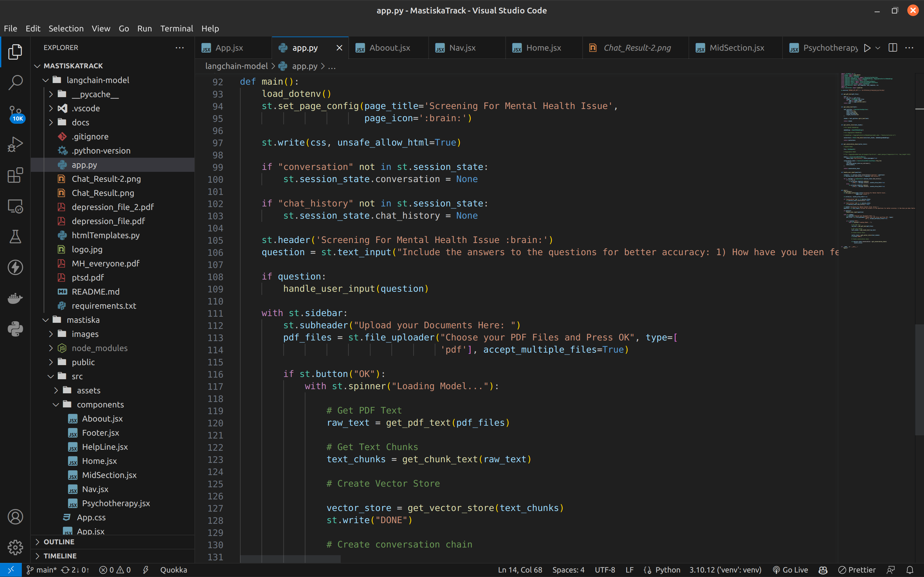
Task: Click the Python language mode button
Action: tap(667, 570)
